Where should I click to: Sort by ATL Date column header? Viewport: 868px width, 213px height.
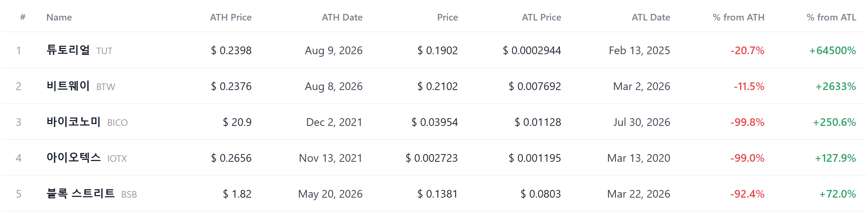pyautogui.click(x=651, y=17)
